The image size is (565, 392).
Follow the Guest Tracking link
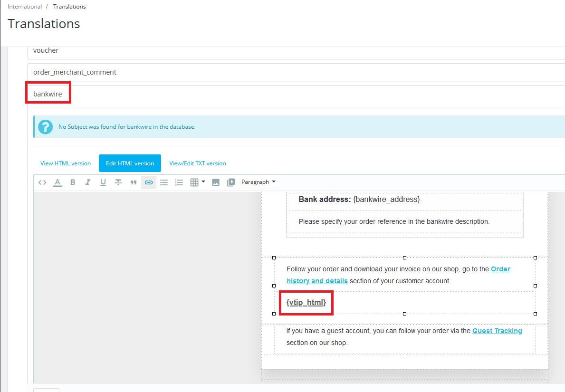(x=497, y=331)
